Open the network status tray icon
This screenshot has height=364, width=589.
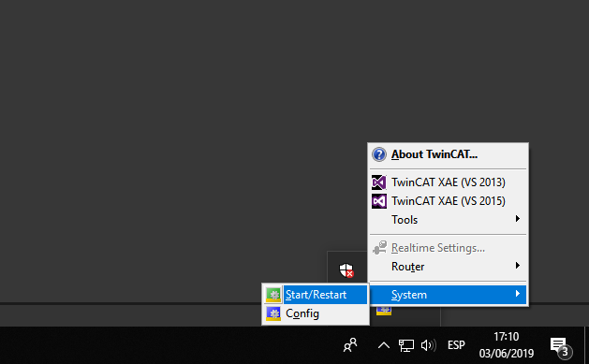[406, 345]
